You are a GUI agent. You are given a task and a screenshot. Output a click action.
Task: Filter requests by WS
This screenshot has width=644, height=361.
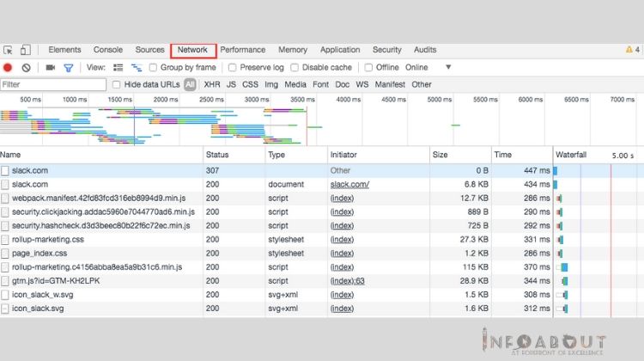click(361, 85)
